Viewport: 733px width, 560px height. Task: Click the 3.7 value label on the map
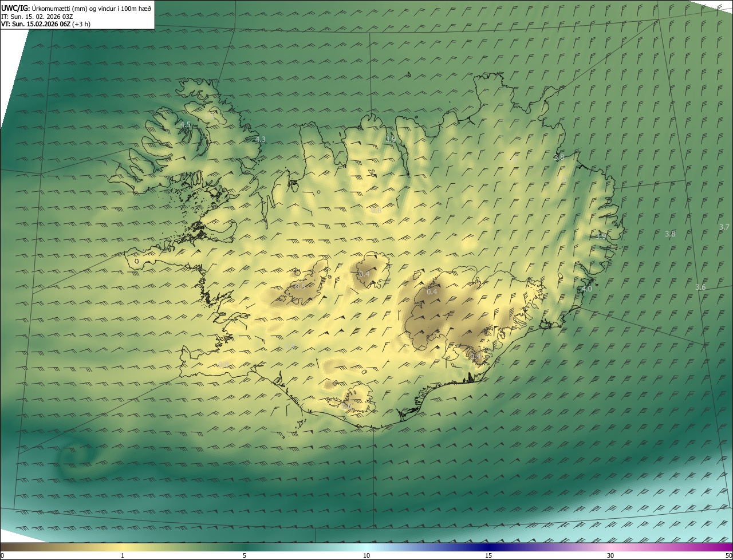click(x=724, y=227)
